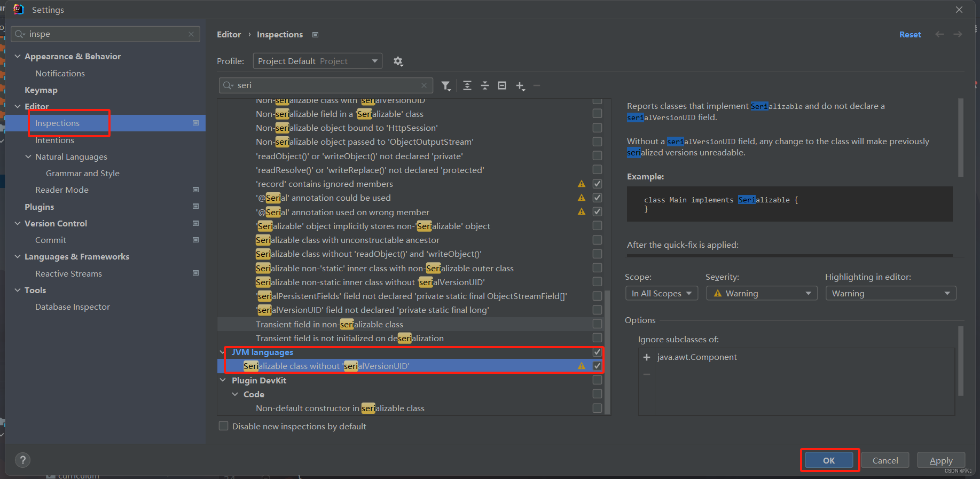The width and height of the screenshot is (980, 479).
Task: Click the project-level icon beside Inspections breadcrumb
Action: point(315,35)
